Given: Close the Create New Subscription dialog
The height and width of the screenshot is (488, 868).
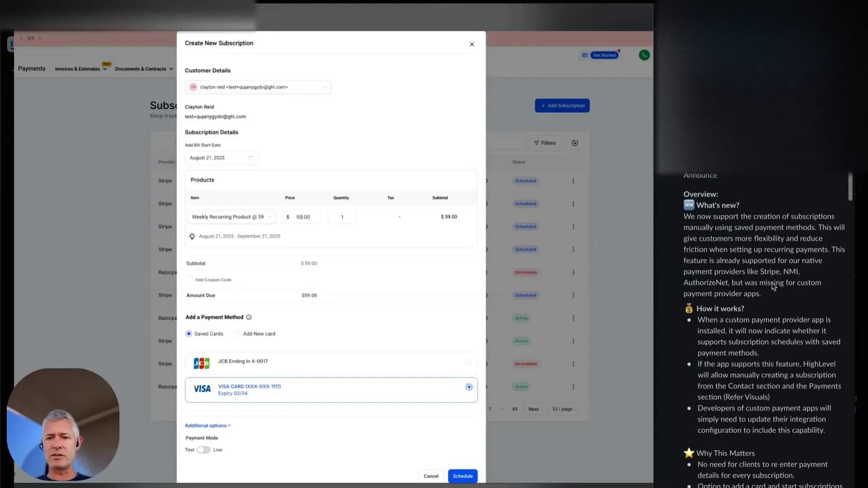Looking at the screenshot, I should click(472, 44).
